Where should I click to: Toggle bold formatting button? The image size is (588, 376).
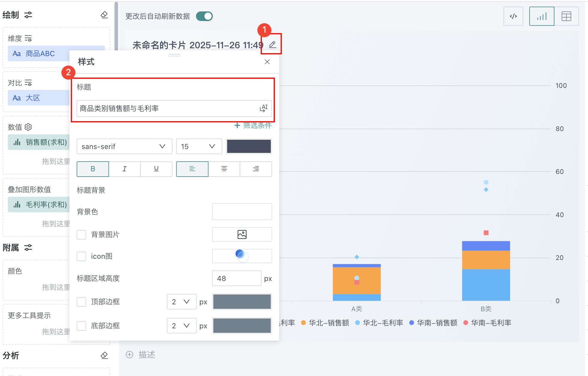pos(93,169)
